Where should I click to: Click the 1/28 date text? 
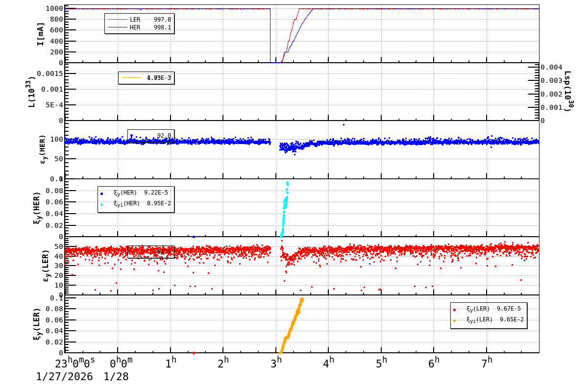[x=115, y=377]
